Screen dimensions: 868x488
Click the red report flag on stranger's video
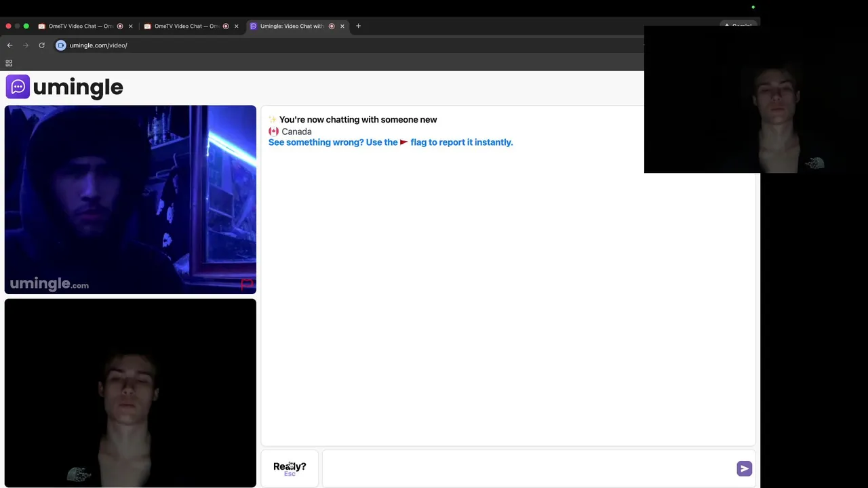coord(247,285)
